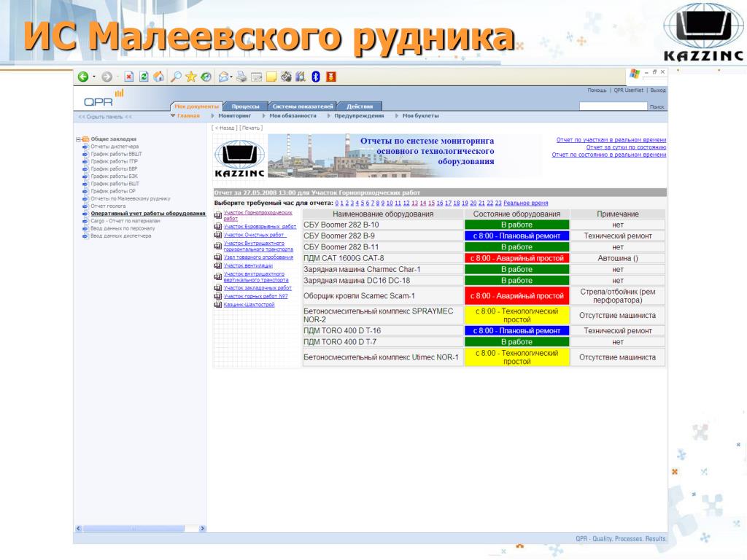Viewport: 747px width, 560px height.
Task: Switch to the Системы показателей tab
Action: coord(303,106)
